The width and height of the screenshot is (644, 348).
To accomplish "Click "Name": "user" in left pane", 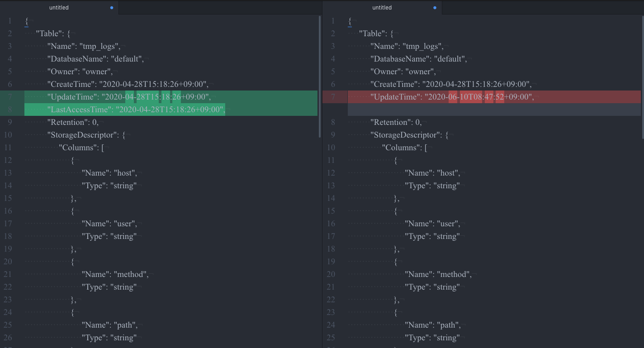I will point(109,224).
